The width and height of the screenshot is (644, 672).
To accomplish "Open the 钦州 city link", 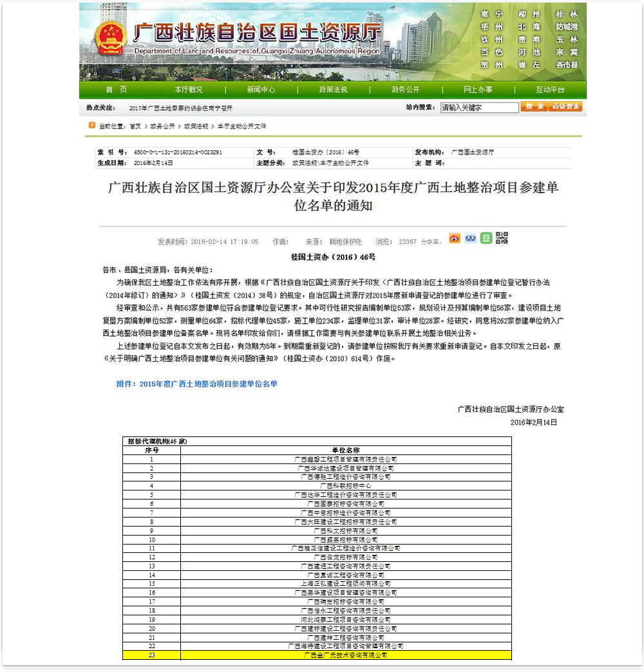I will click(x=492, y=40).
